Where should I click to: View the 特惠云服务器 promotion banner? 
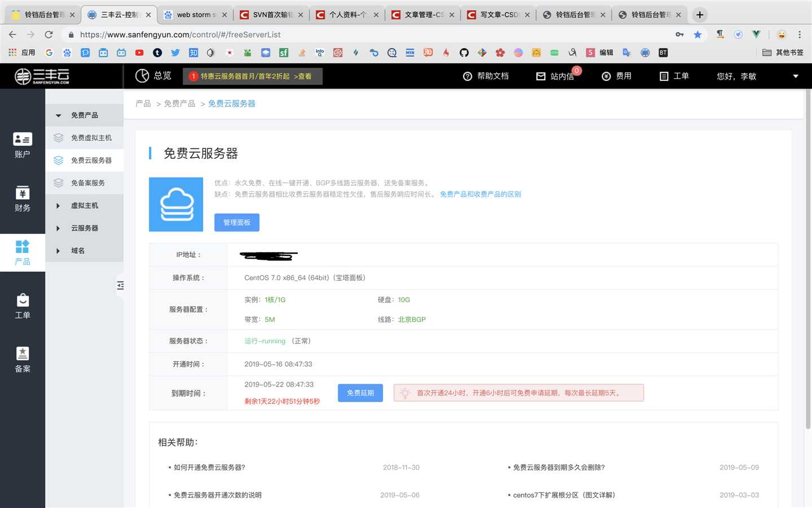[253, 76]
